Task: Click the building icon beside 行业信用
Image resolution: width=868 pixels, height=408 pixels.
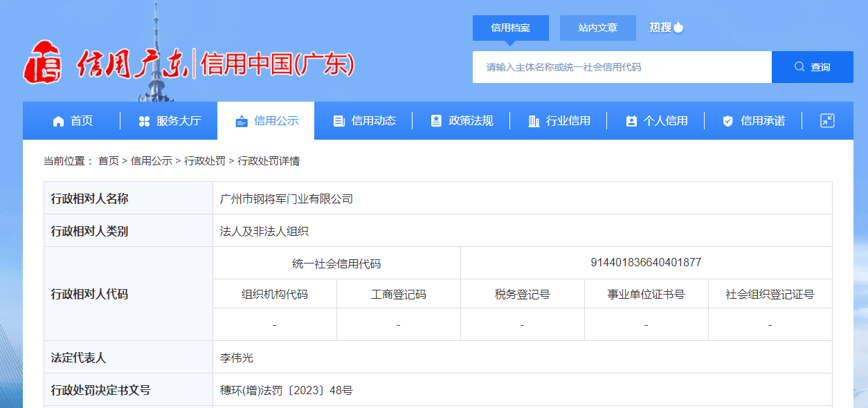Action: point(533,121)
